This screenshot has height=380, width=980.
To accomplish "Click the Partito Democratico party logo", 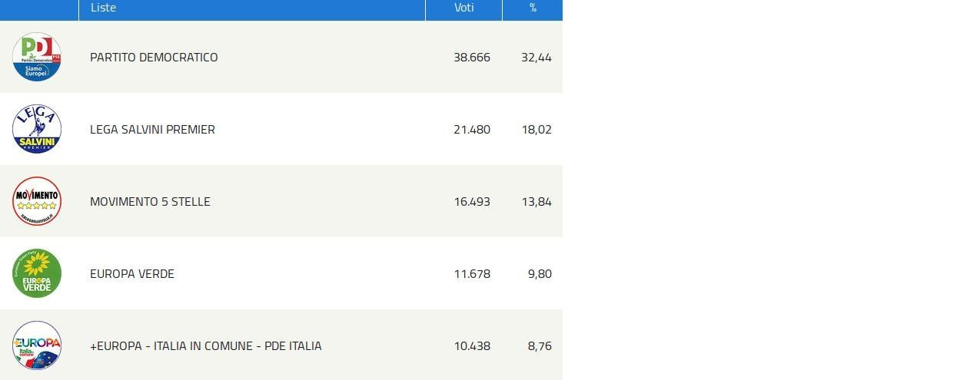I will click(37, 57).
